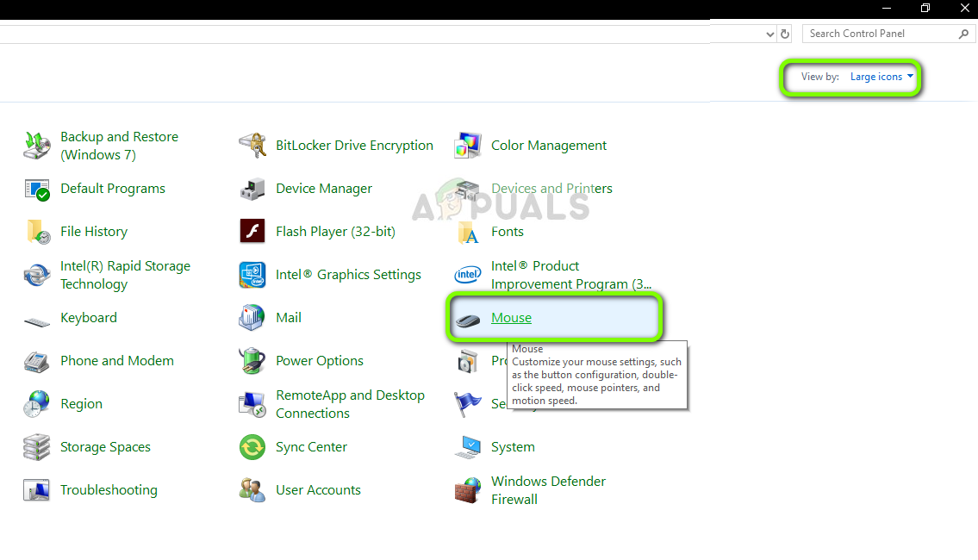Expand the View by Large icons dropdown

[881, 77]
